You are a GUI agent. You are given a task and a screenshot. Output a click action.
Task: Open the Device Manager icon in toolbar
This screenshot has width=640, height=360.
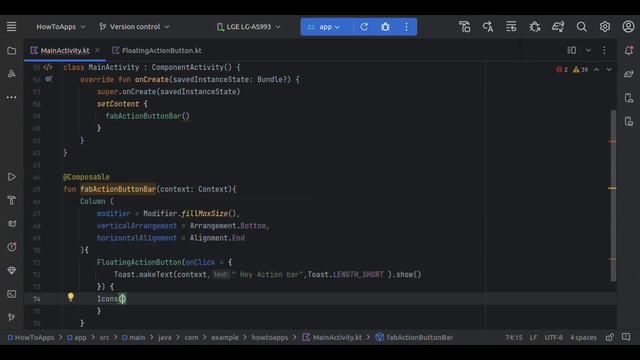tap(464, 27)
